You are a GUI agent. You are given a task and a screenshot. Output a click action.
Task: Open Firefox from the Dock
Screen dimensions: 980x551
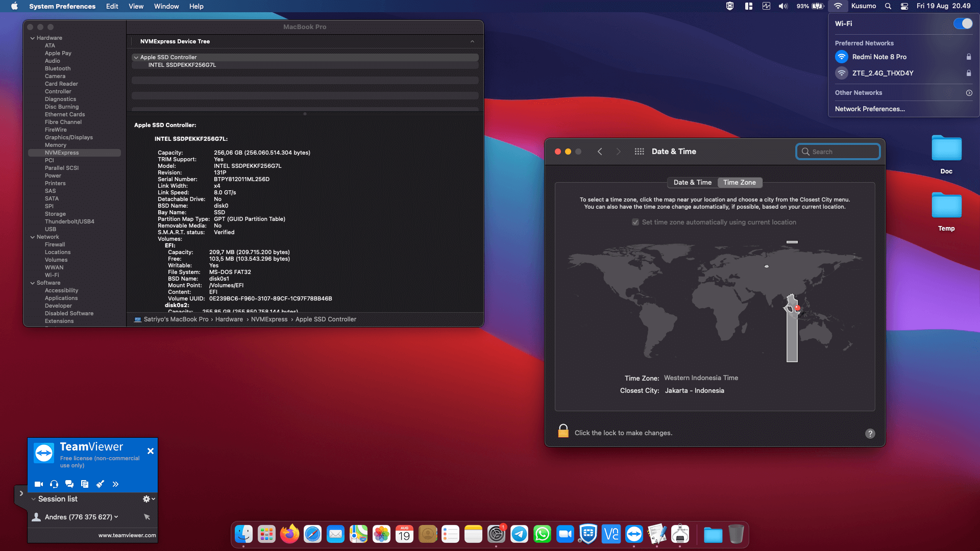289,534
